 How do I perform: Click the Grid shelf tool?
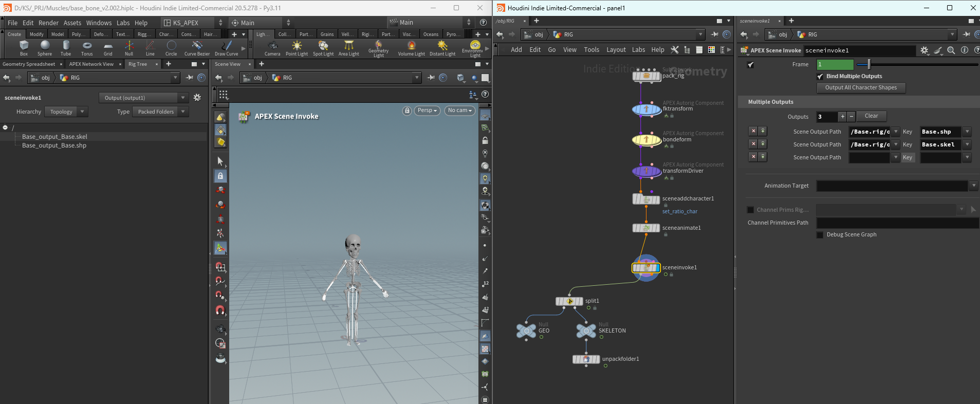point(108,48)
